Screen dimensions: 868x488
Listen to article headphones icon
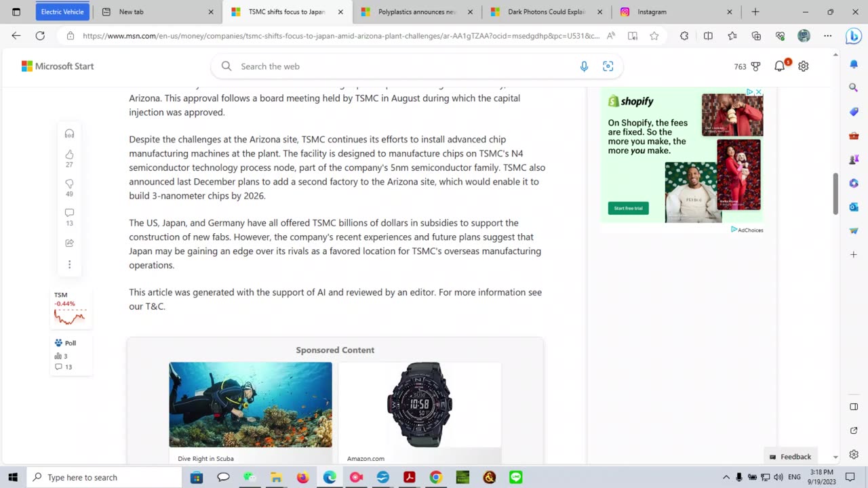[x=69, y=134]
